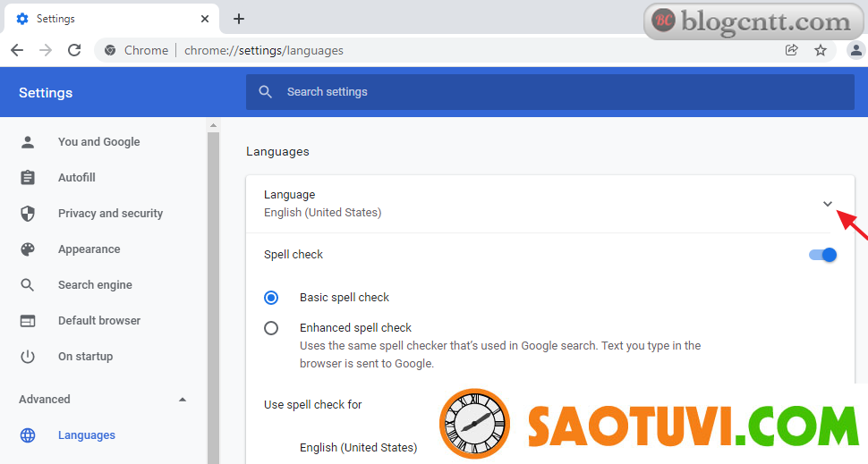The width and height of the screenshot is (868, 464).
Task: Reload the page using the refresh button
Action: point(74,50)
